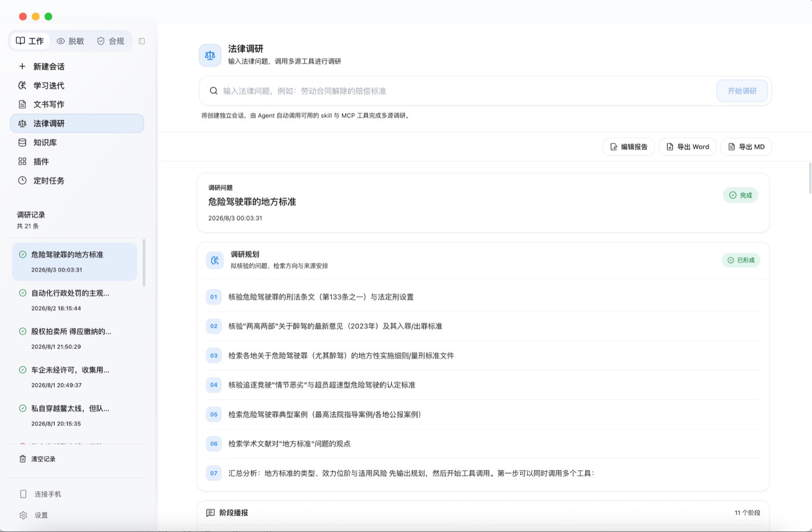Switch to the 脱敏 tab
The width and height of the screenshot is (812, 532).
pos(71,41)
